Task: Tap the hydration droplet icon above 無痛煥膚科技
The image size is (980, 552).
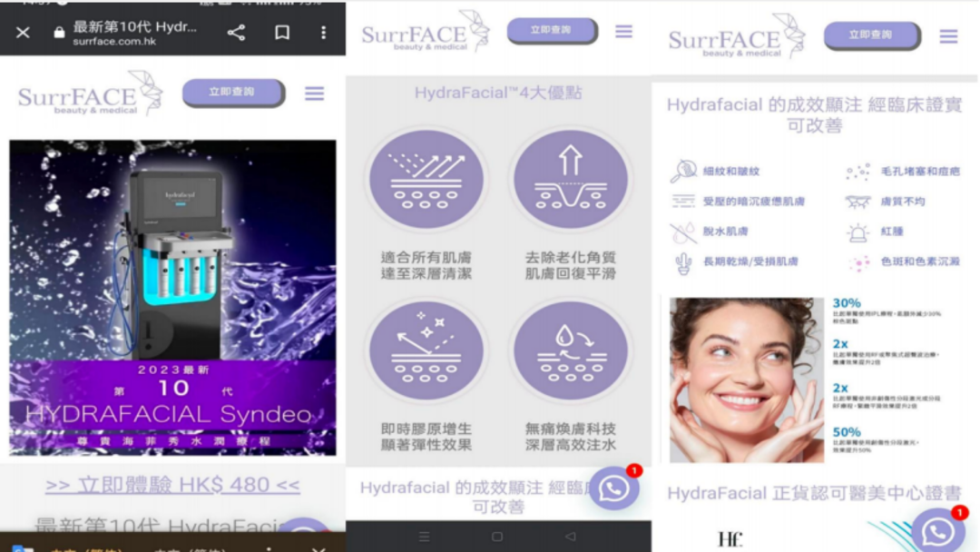Action: pyautogui.click(x=571, y=350)
